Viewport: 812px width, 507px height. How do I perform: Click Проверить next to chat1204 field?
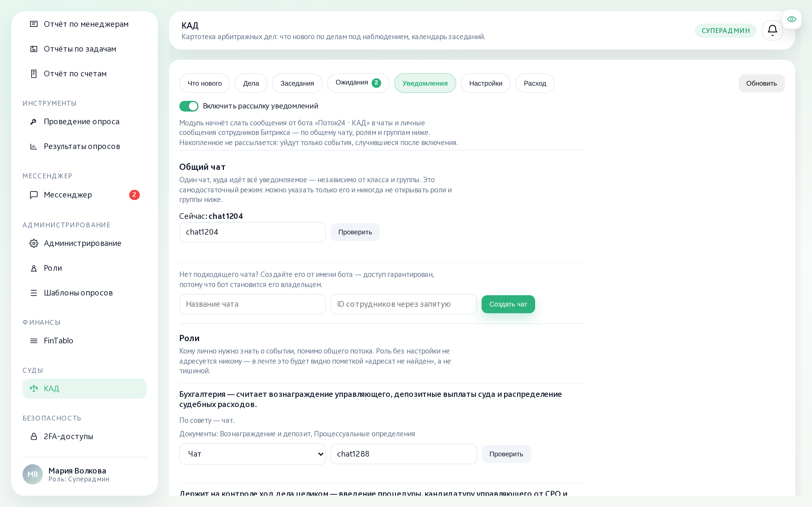click(x=355, y=232)
